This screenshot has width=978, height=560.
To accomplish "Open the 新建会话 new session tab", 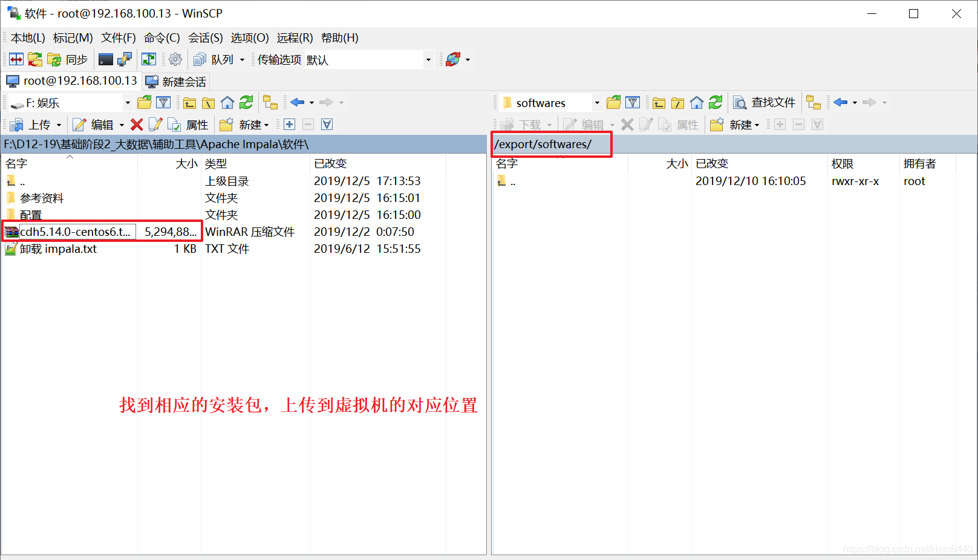I will 176,81.
